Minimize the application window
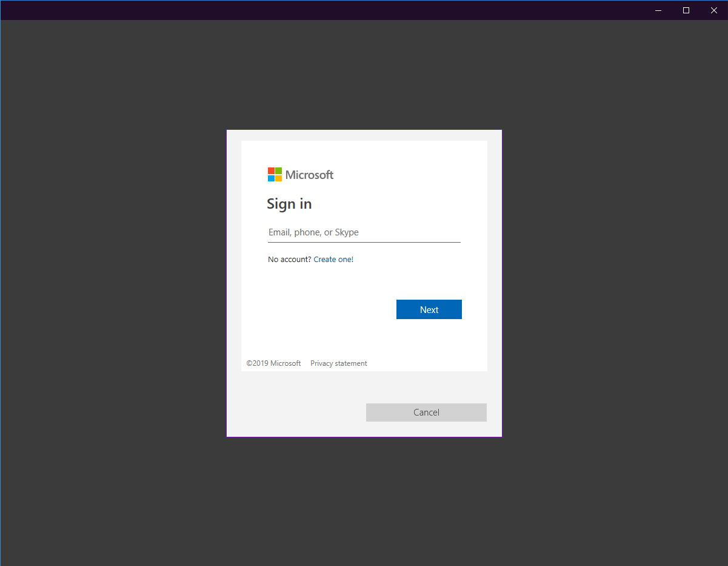Viewport: 728px width, 566px height. [658, 10]
